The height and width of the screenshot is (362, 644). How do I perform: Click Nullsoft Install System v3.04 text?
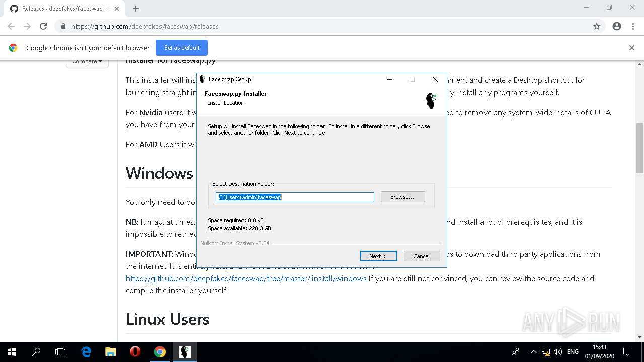(x=235, y=243)
